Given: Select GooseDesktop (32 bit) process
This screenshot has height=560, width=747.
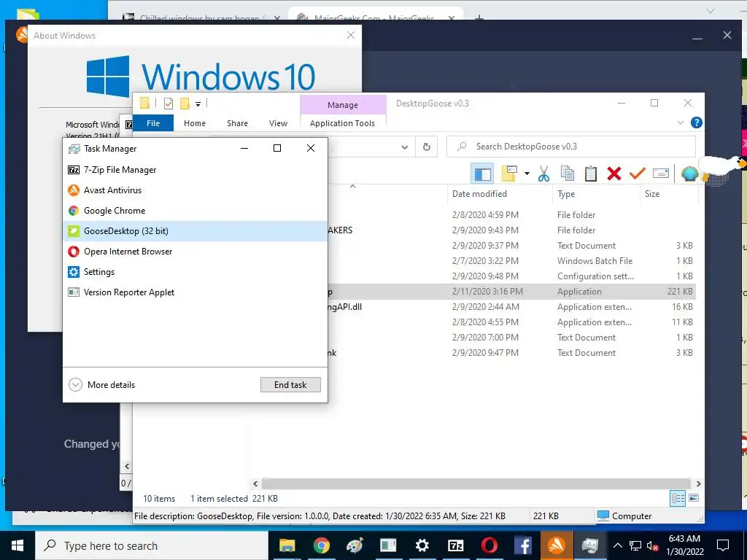Looking at the screenshot, I should (195, 231).
